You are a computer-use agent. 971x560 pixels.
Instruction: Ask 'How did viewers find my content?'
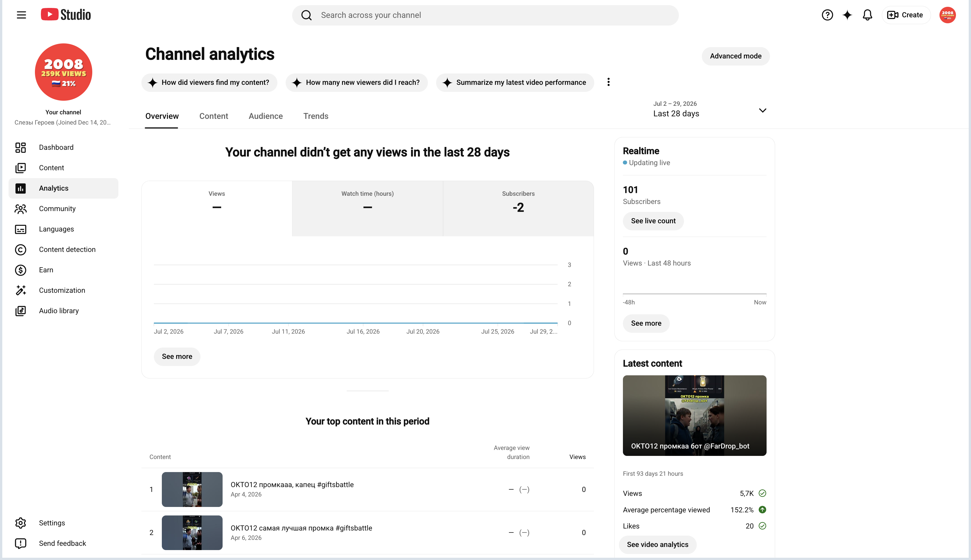coord(209,82)
